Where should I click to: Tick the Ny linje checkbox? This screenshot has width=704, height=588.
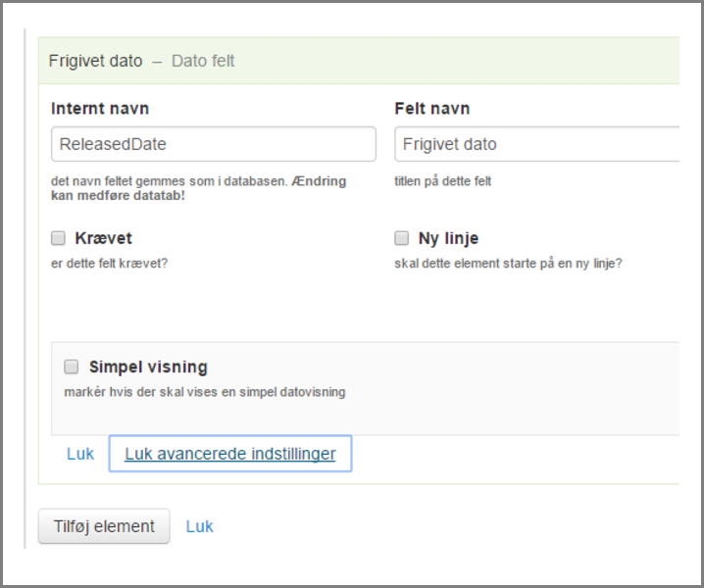point(401,238)
